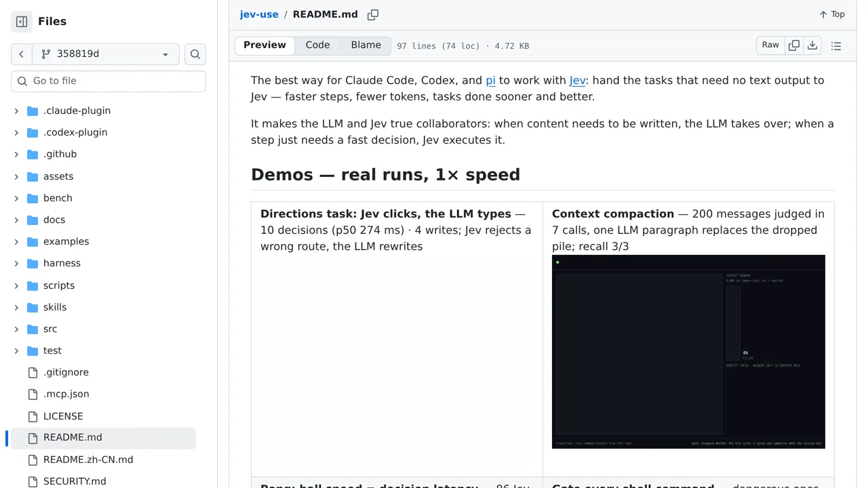Screen dimensions: 868x488
Task: Click the docs folder icon
Action: point(33,220)
